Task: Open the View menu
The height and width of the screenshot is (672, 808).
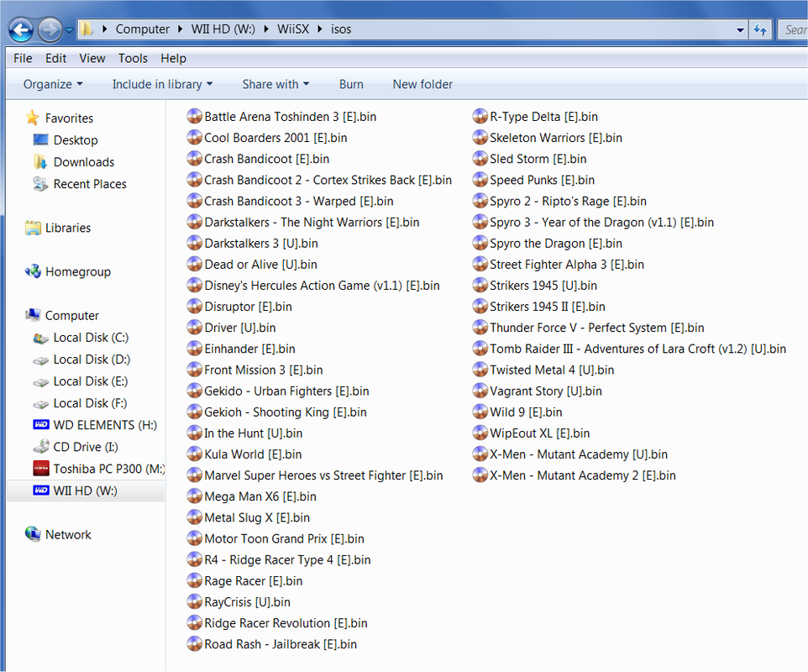Action: (x=92, y=58)
